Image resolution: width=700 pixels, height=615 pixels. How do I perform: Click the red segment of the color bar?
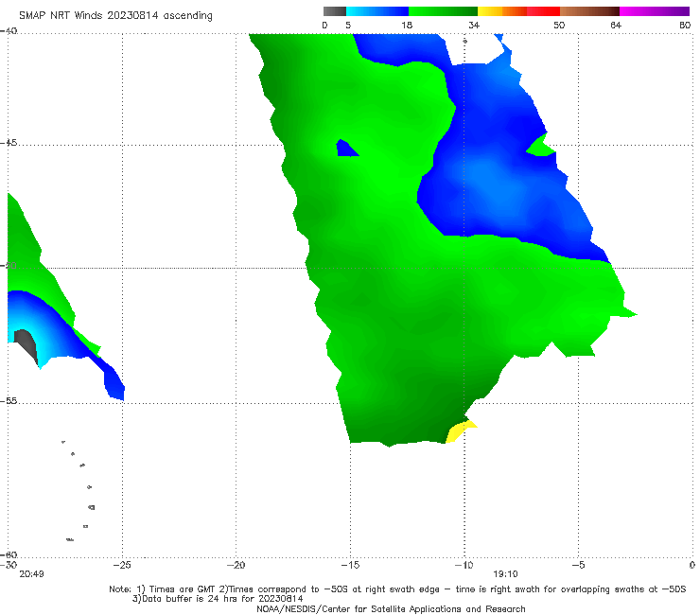coord(543,11)
